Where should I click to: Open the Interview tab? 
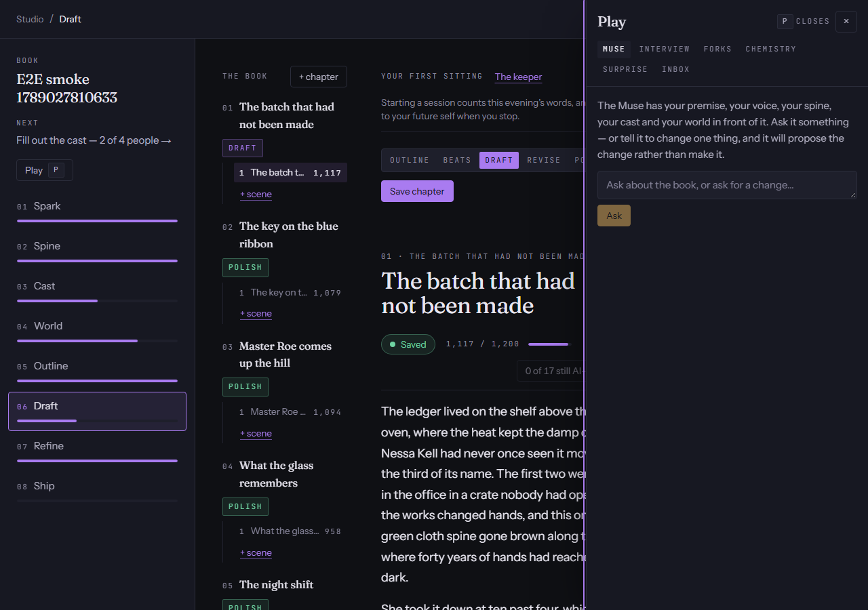tap(665, 49)
